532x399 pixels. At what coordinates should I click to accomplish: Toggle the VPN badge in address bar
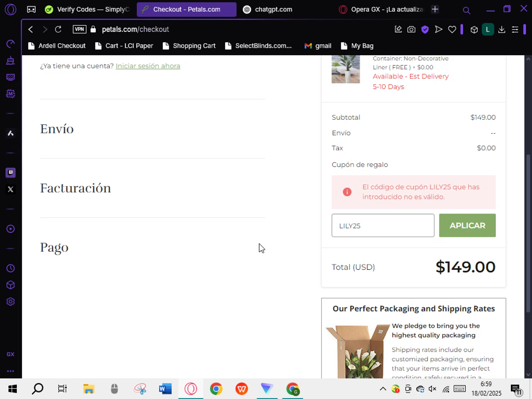(x=79, y=29)
